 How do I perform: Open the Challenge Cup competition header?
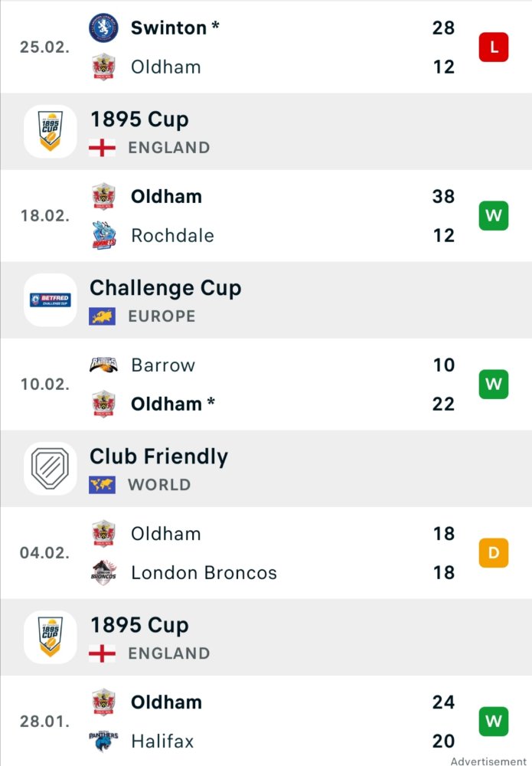(x=266, y=300)
